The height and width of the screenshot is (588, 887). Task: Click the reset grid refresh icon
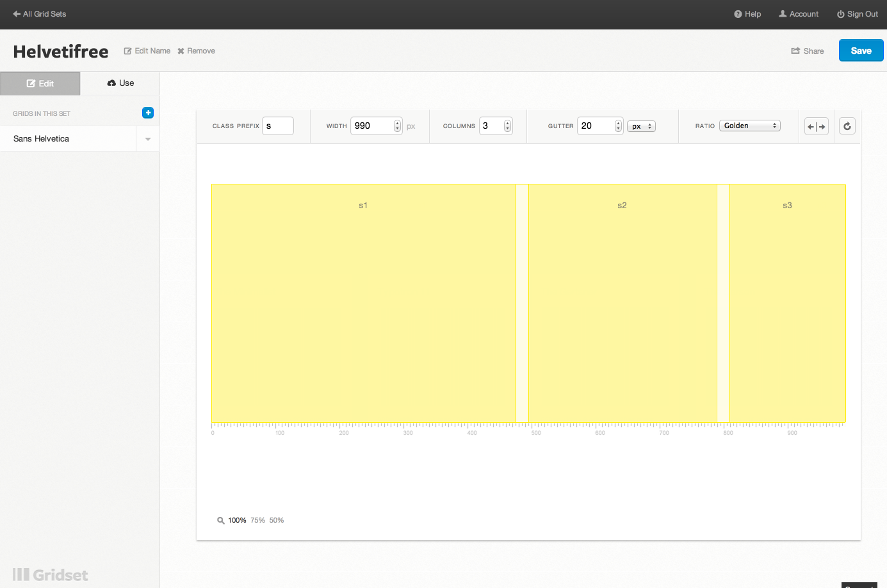pyautogui.click(x=847, y=126)
